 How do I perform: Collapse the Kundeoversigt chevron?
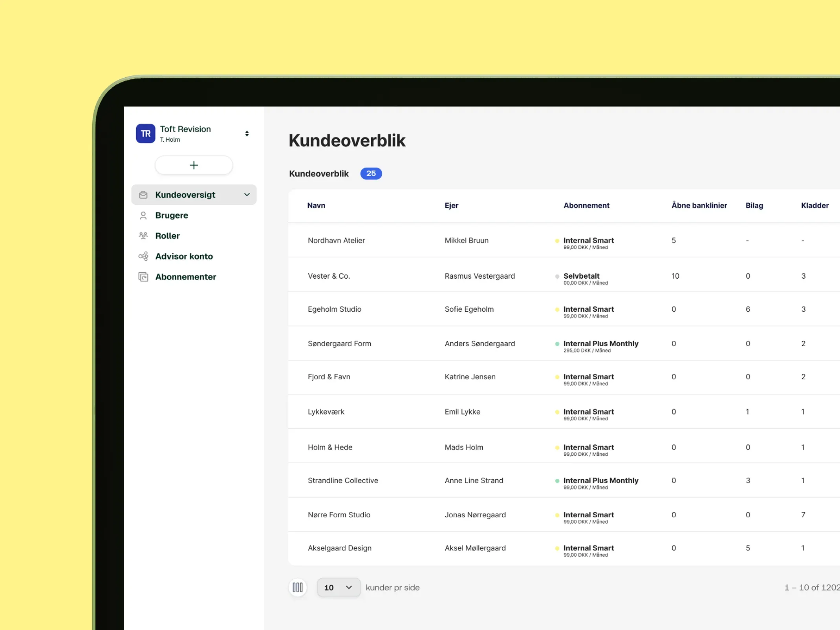click(247, 195)
